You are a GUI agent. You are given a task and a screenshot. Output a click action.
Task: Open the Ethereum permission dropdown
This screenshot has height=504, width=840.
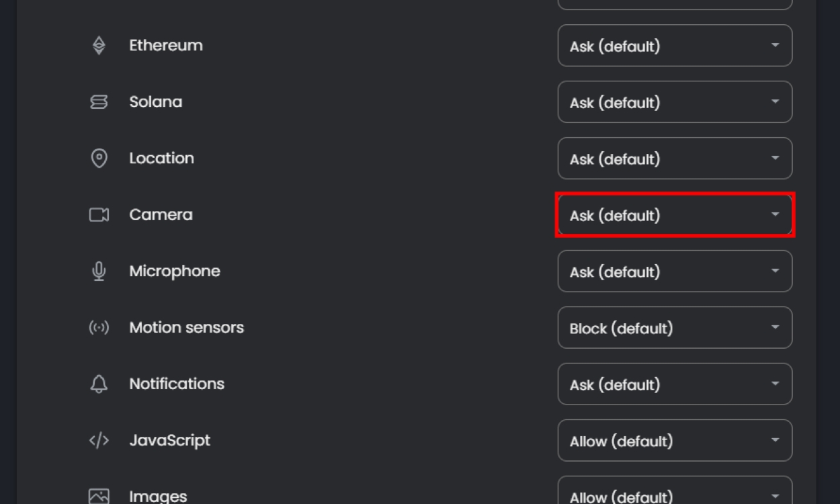pos(675,46)
